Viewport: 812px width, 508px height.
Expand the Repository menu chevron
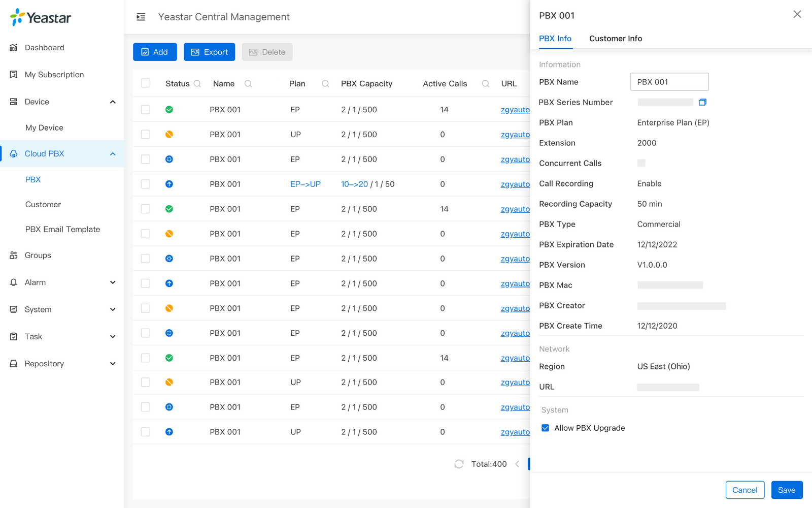pyautogui.click(x=113, y=364)
